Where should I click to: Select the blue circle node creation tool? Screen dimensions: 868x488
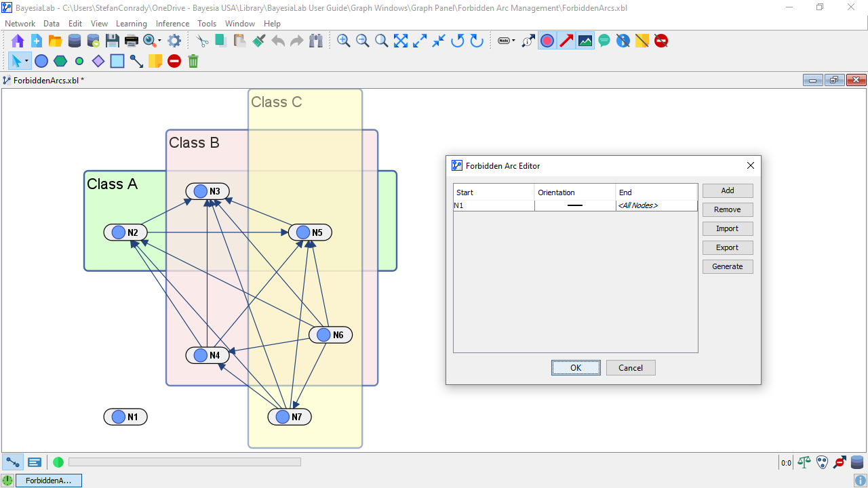[x=41, y=61]
